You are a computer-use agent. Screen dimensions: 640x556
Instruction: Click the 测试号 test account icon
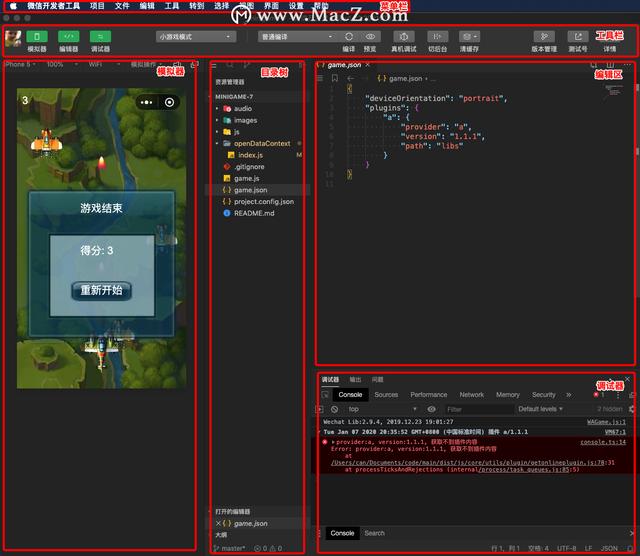(x=578, y=37)
